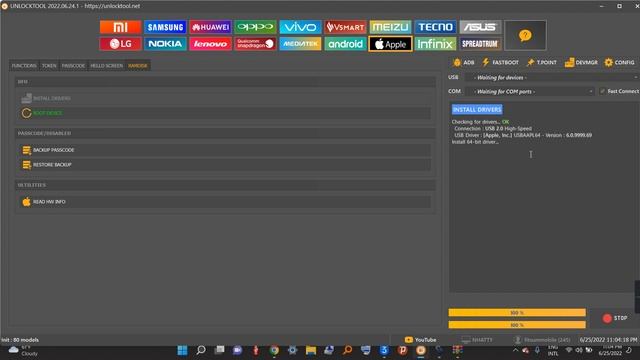Select the Meizu brand logo
The width and height of the screenshot is (640, 360).
[390, 27]
